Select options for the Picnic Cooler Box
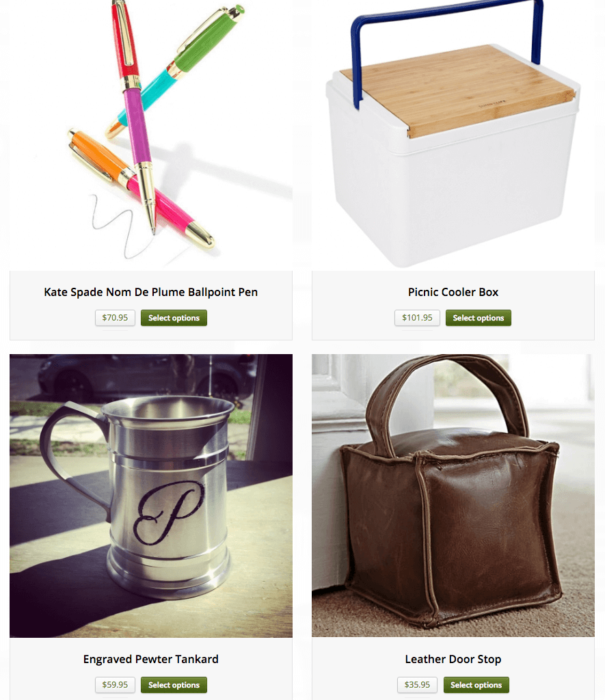605x700 pixels. [479, 318]
